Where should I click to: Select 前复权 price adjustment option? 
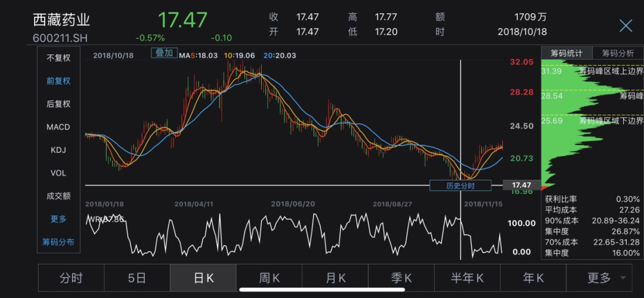point(58,81)
